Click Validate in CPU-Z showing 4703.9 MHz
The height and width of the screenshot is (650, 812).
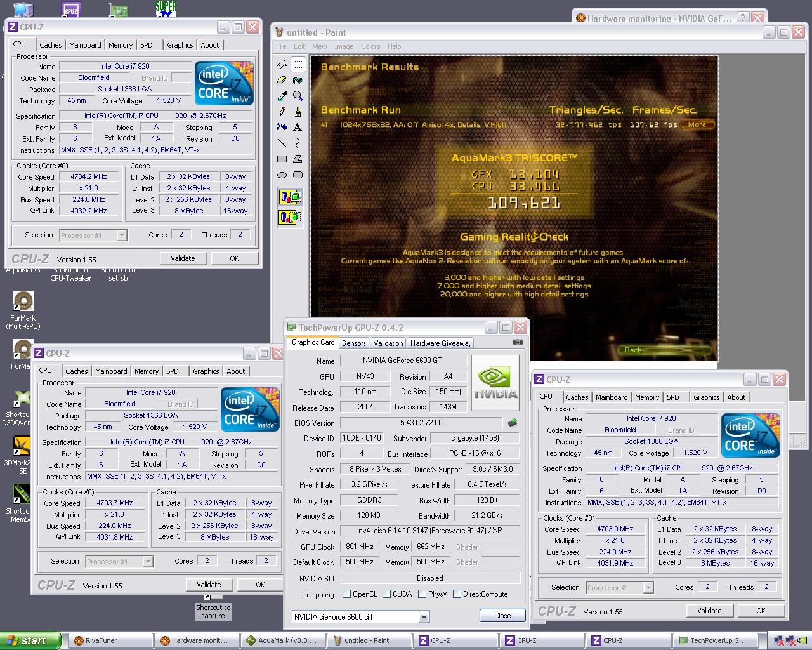point(709,611)
